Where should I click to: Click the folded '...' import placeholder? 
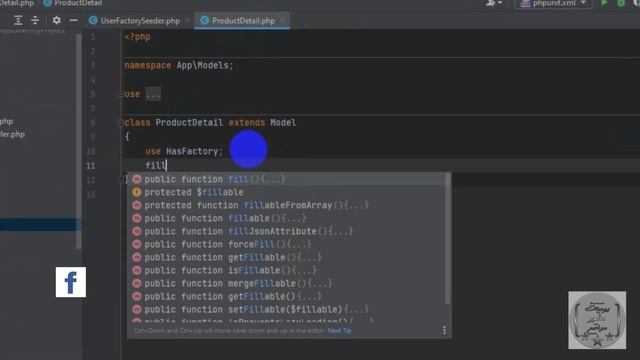click(153, 94)
